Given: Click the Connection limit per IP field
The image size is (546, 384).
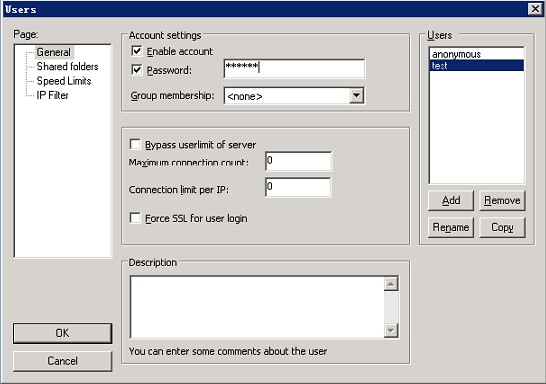Looking at the screenshot, I should point(298,187).
